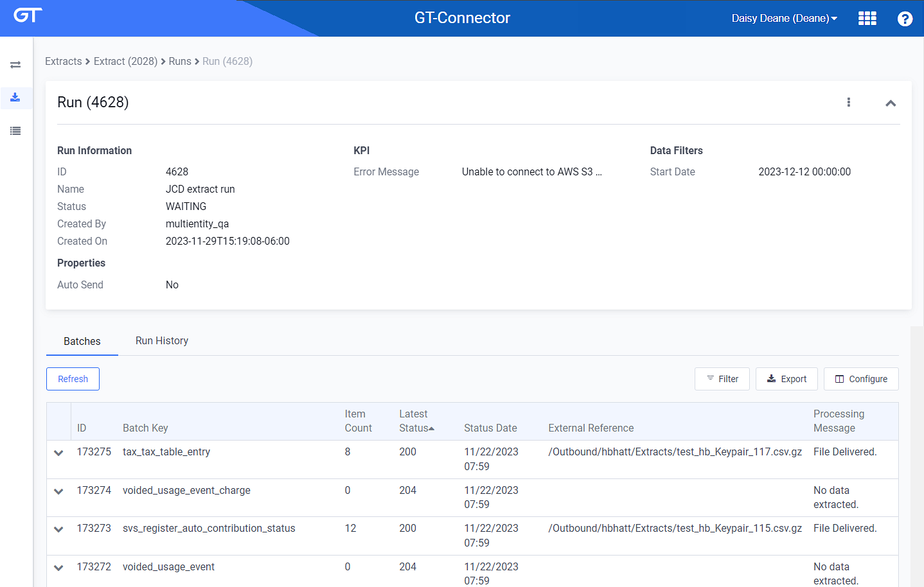The width and height of the screenshot is (924, 587).
Task: Click Created On value 2023-11-29T15:19:08-06:00
Action: (227, 241)
